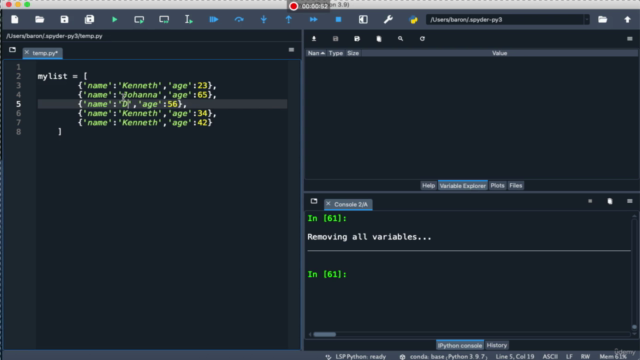Click conda base Python 3.9.7 status
640x360 pixels.
445,356
